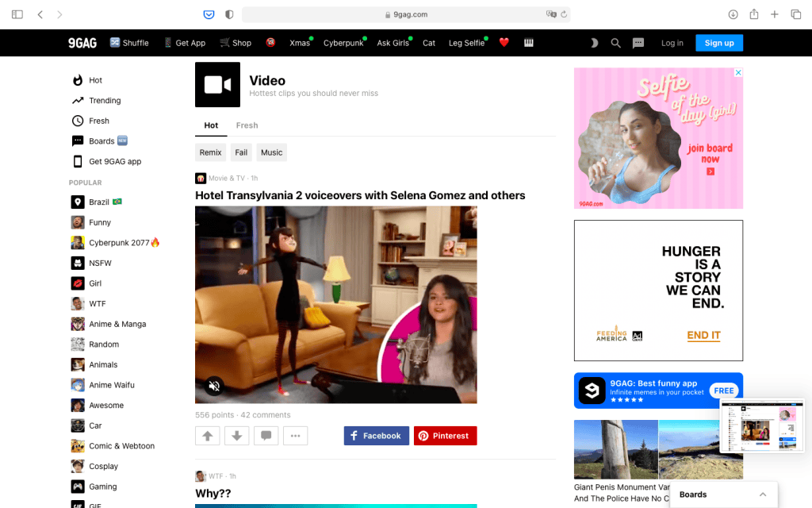Switch to the Hot tab
The image size is (812, 508).
tap(211, 125)
